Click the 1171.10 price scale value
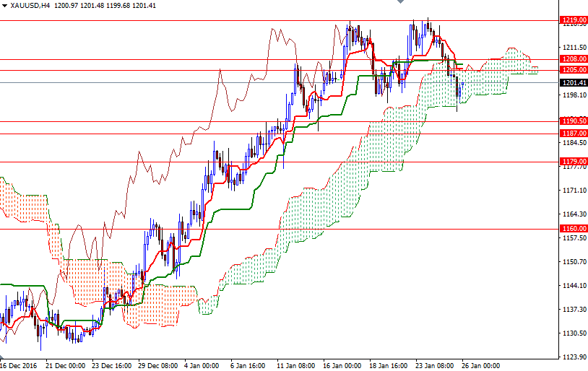This screenshot has height=371, width=588. pos(573,191)
